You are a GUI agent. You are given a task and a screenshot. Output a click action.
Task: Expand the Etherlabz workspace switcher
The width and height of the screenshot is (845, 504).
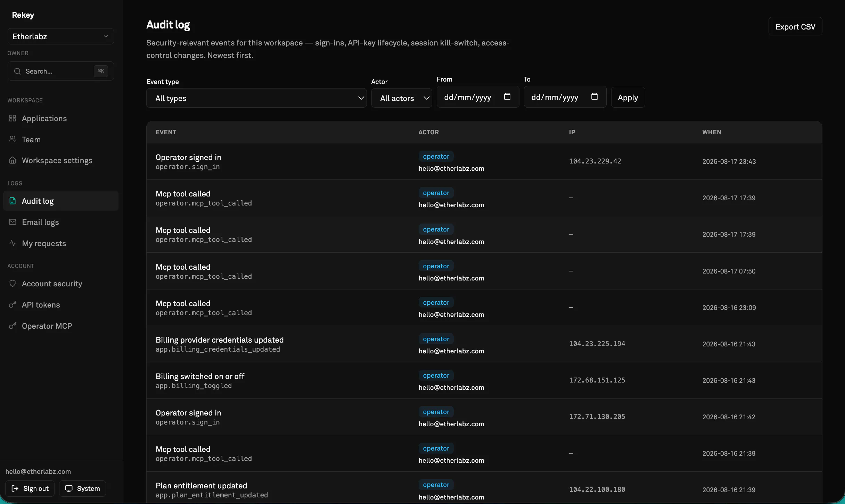(x=61, y=36)
